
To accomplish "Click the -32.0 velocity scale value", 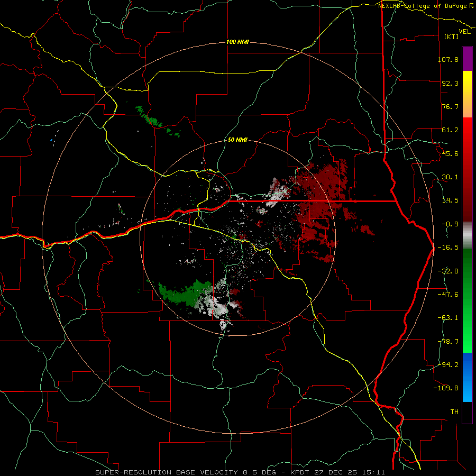I will pyautogui.click(x=448, y=271).
